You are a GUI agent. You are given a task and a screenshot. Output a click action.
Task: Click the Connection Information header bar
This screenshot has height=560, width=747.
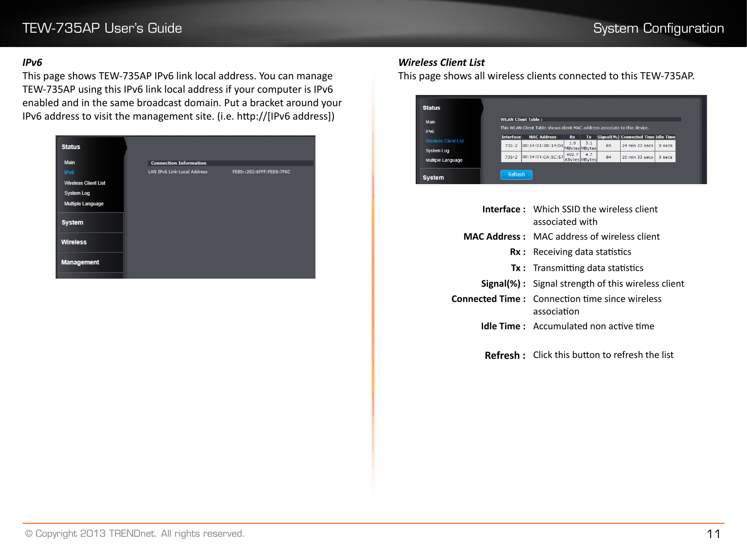tap(230, 163)
